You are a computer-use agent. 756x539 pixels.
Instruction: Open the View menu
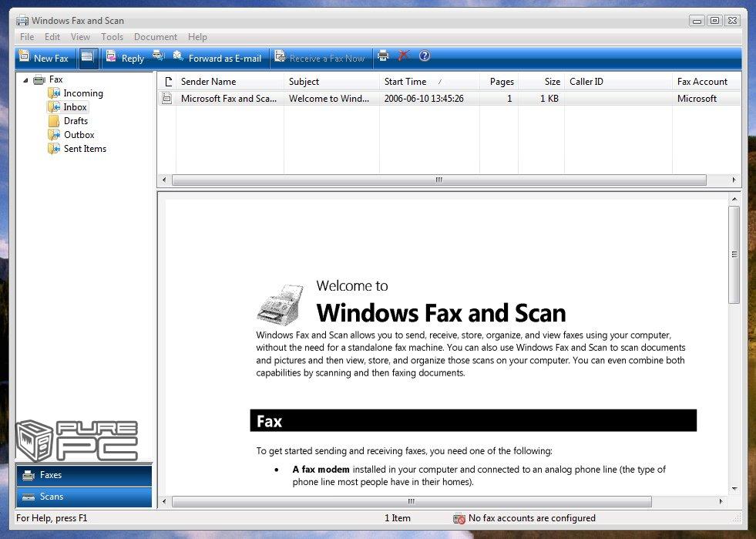(x=80, y=37)
